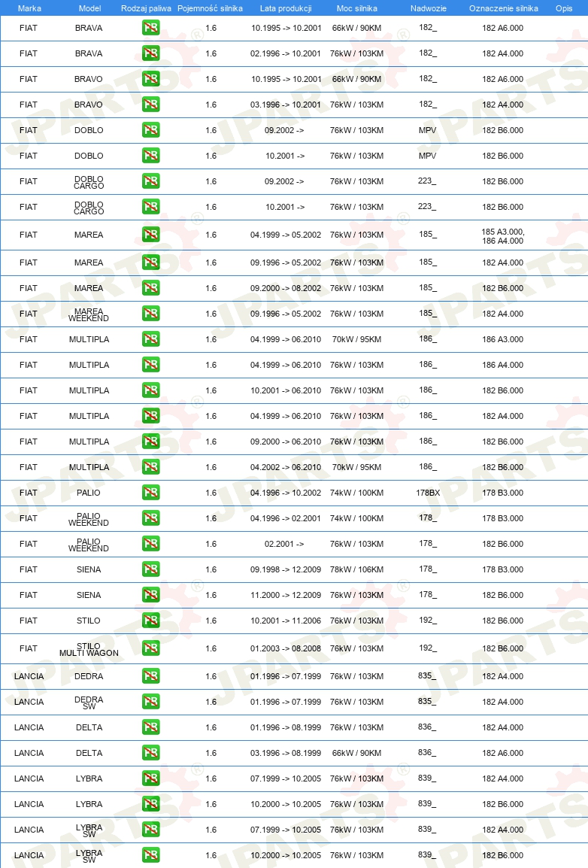
Task: Click the Rodzaj paliwa column header
Action: [146, 8]
